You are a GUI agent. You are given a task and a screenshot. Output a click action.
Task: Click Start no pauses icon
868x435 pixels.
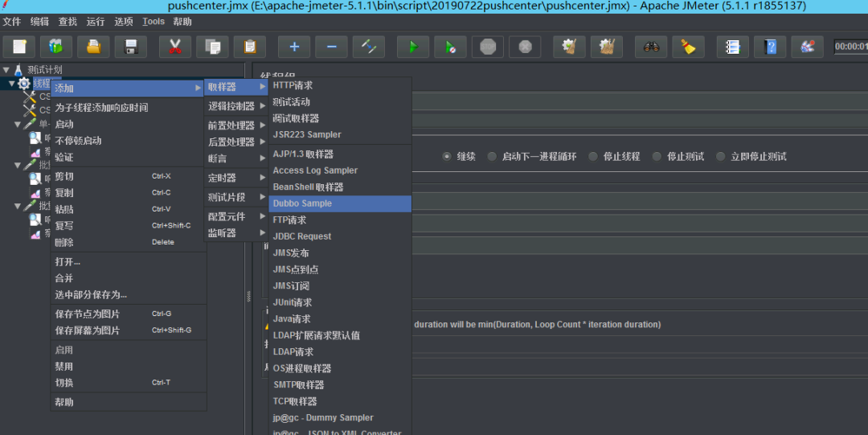[x=451, y=47]
